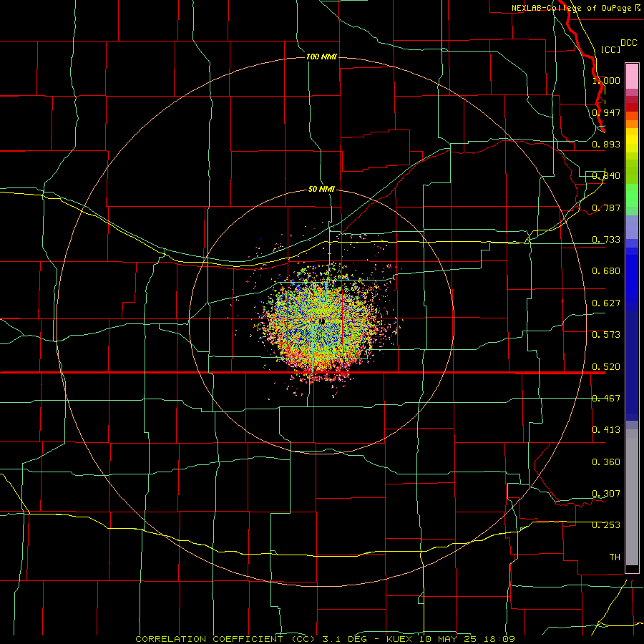644x644 pixels.
Task: Pick the bright green color bar segment
Action: 632,195
